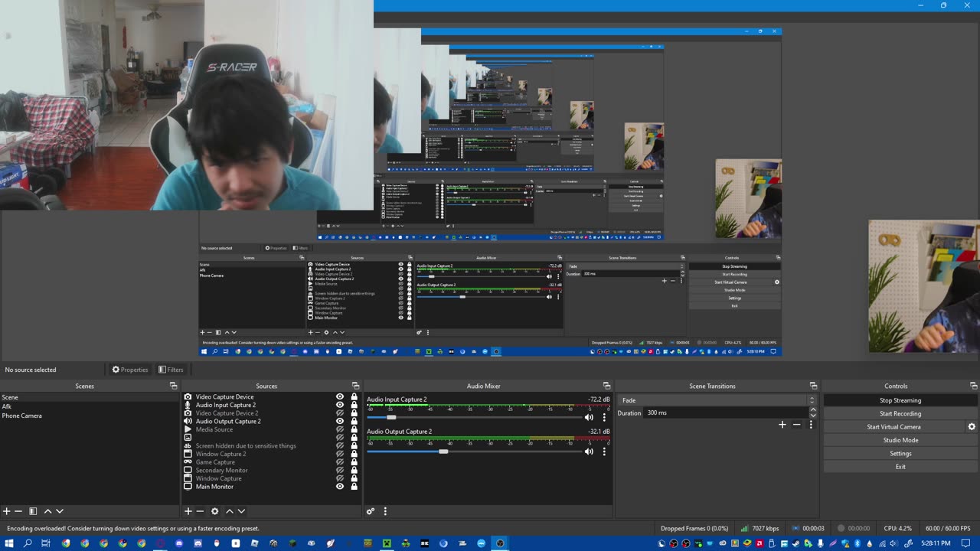
Task: Unlock the Main Monitor source
Action: (354, 487)
